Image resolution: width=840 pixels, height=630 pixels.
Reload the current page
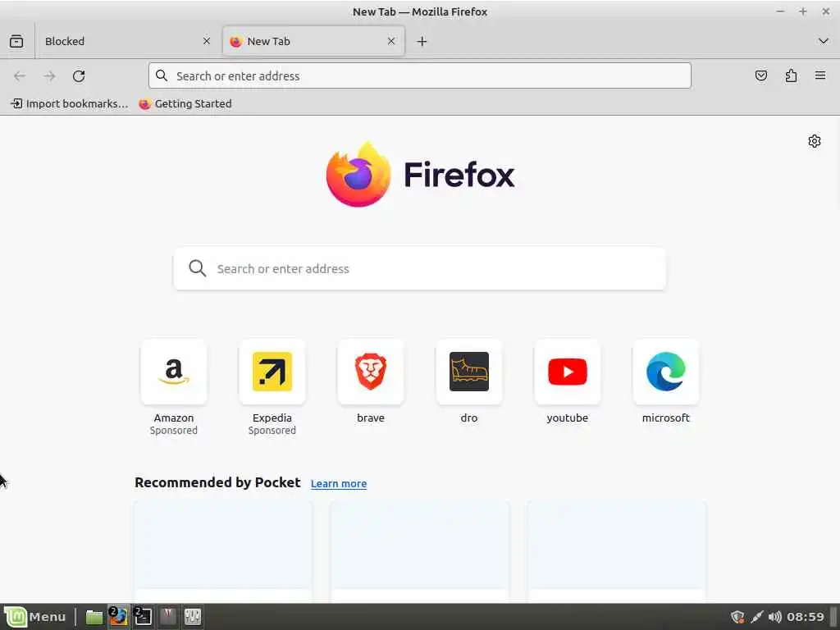click(x=79, y=76)
